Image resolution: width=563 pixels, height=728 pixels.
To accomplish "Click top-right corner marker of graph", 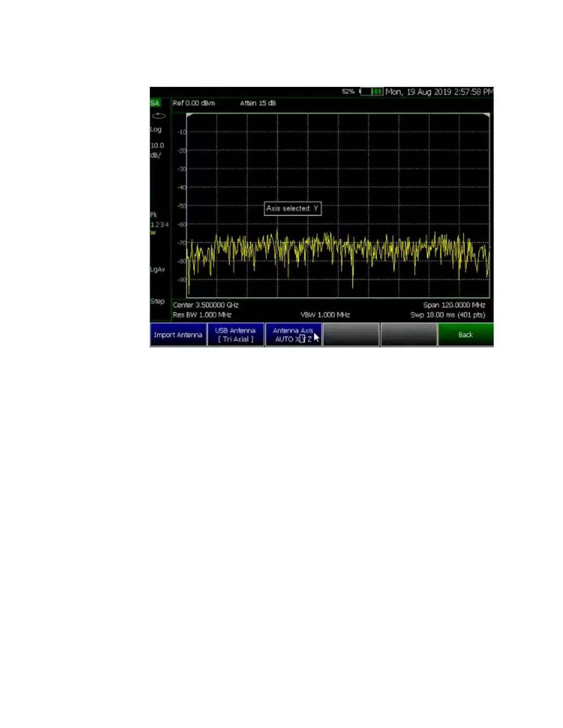I will click(x=487, y=115).
